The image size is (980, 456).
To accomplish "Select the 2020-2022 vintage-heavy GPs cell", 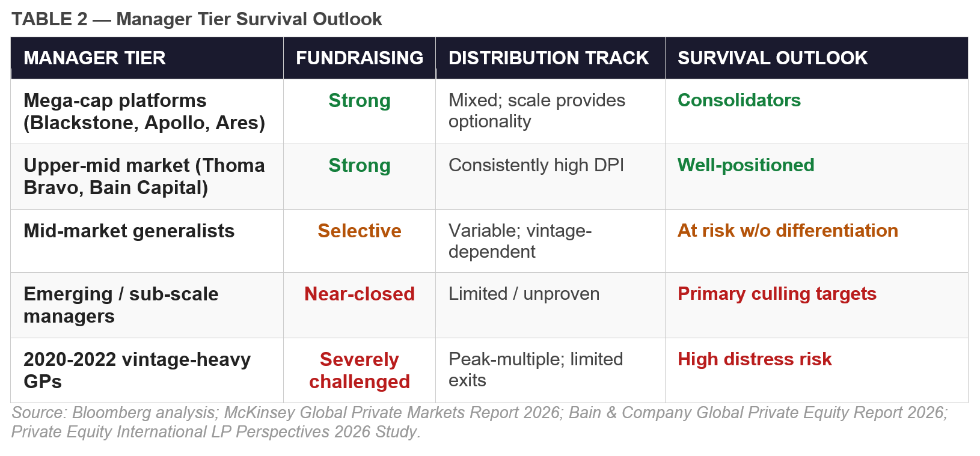I will coord(137,370).
